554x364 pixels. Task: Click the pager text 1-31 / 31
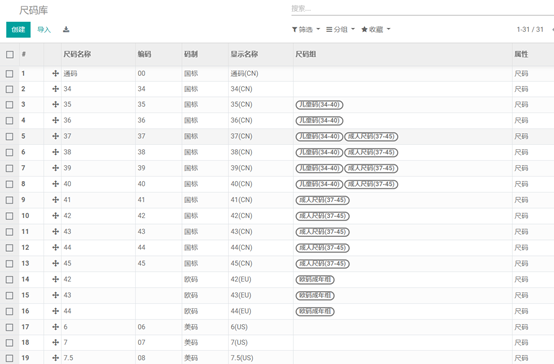(x=530, y=29)
